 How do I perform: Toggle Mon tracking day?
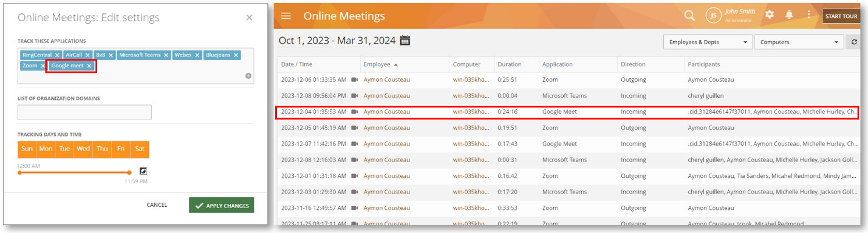tap(46, 149)
